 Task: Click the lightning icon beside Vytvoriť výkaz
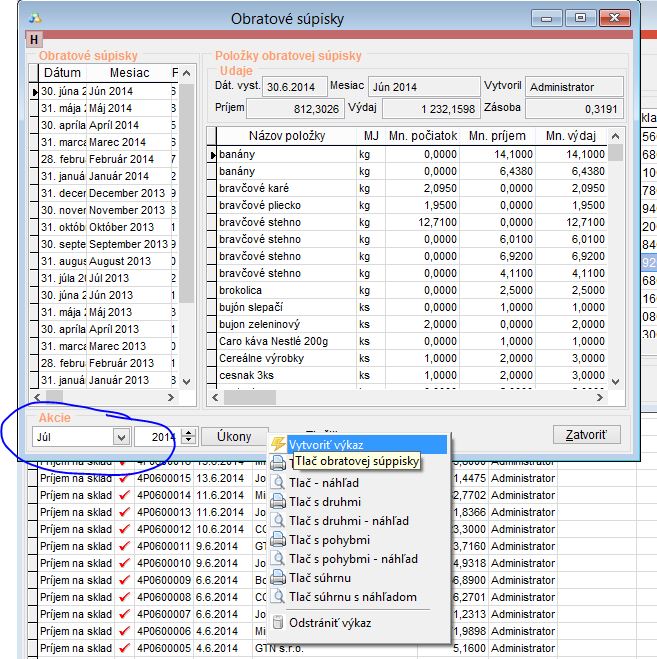click(278, 444)
